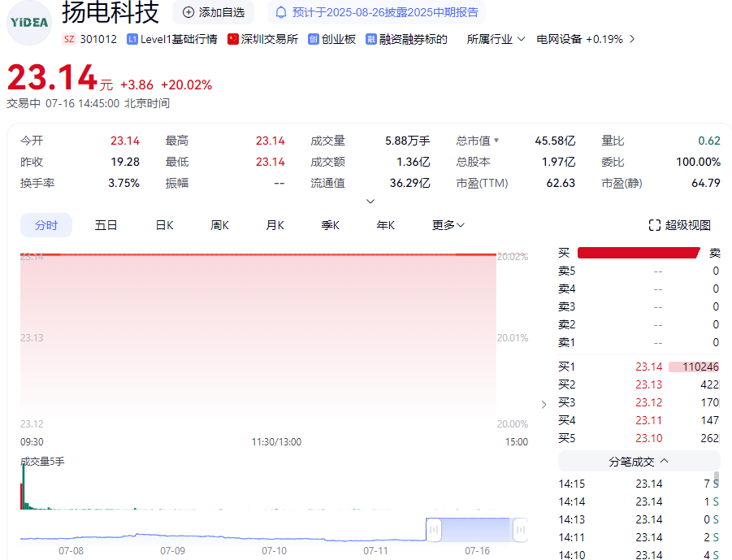Click the 换手率 value 3.75%
This screenshot has height=560, width=732.
click(x=123, y=183)
